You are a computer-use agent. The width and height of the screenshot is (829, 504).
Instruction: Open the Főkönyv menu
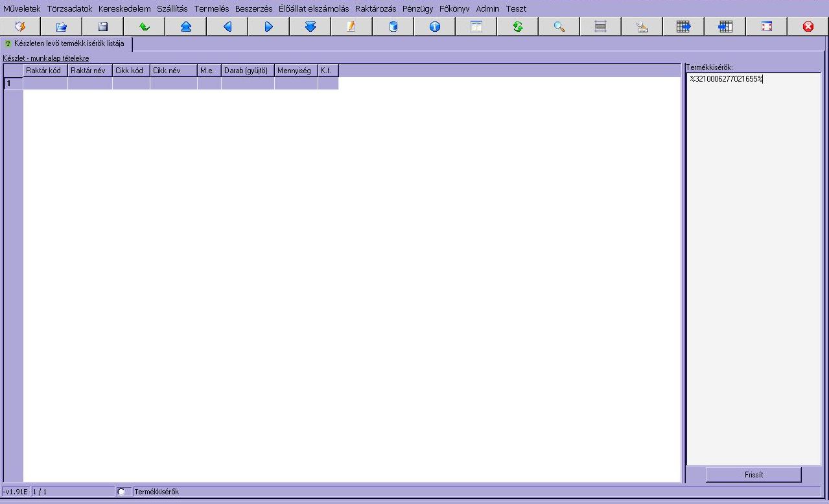click(454, 9)
